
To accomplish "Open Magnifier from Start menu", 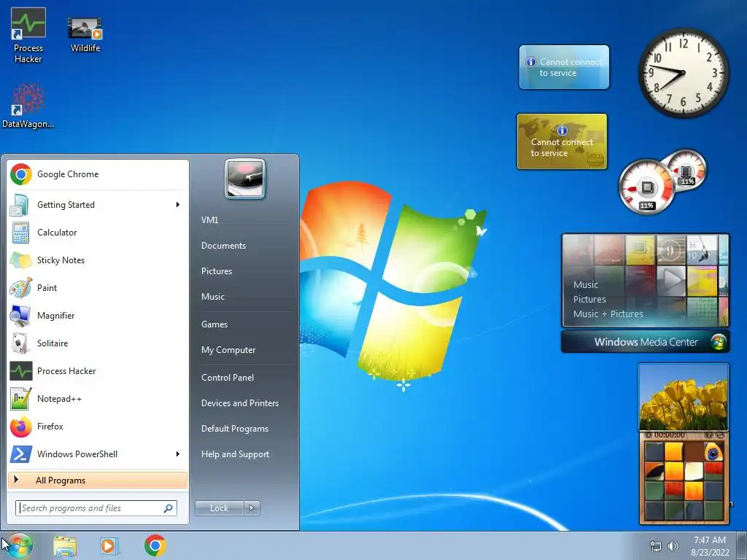I will pyautogui.click(x=98, y=315).
